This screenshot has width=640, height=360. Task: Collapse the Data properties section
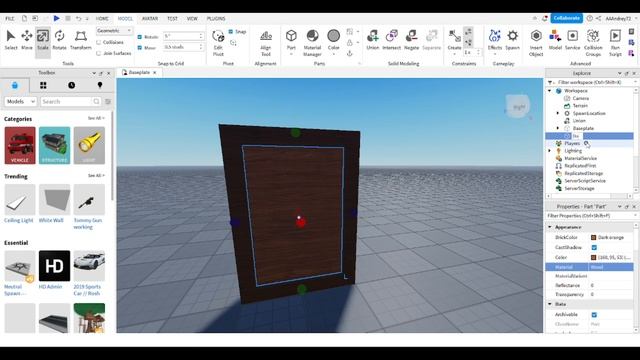click(x=550, y=304)
